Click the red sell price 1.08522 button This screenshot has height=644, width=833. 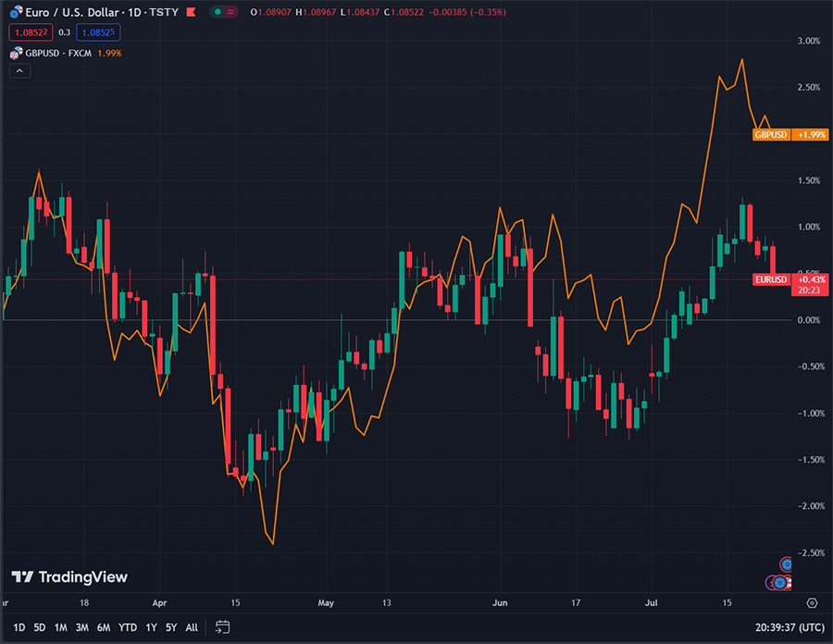coord(31,32)
